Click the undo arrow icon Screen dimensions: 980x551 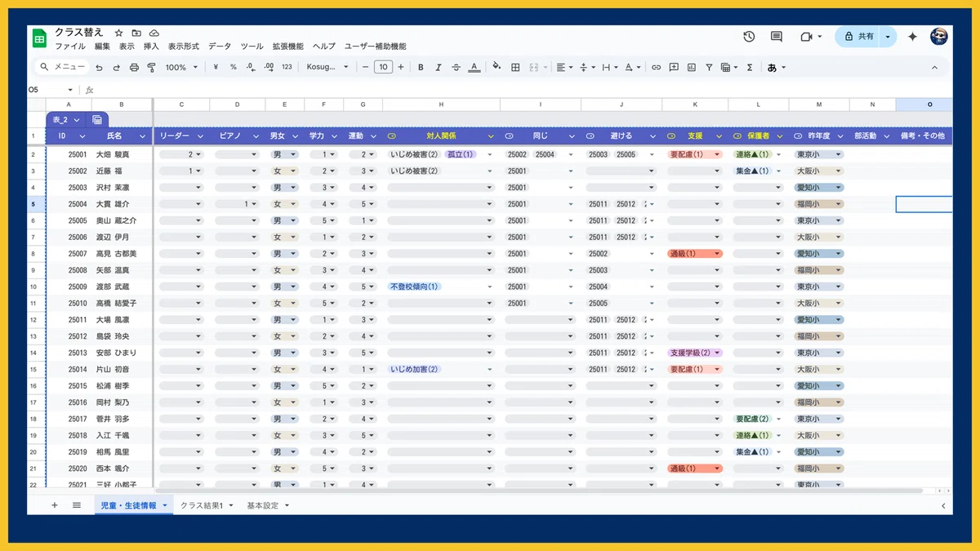98,67
